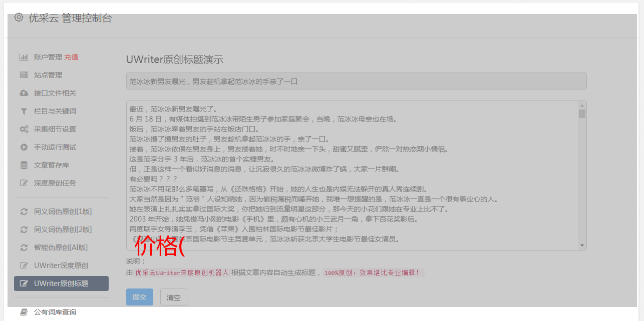This screenshot has height=321, width=644.
Task: Click the gears icon for 采集细节设置
Action: click(24, 129)
